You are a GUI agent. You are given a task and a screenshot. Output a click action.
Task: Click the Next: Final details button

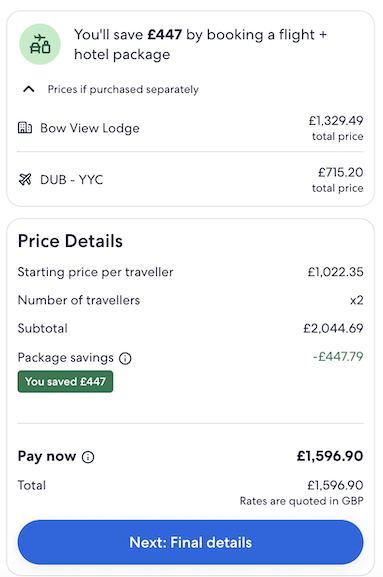pyautogui.click(x=191, y=542)
